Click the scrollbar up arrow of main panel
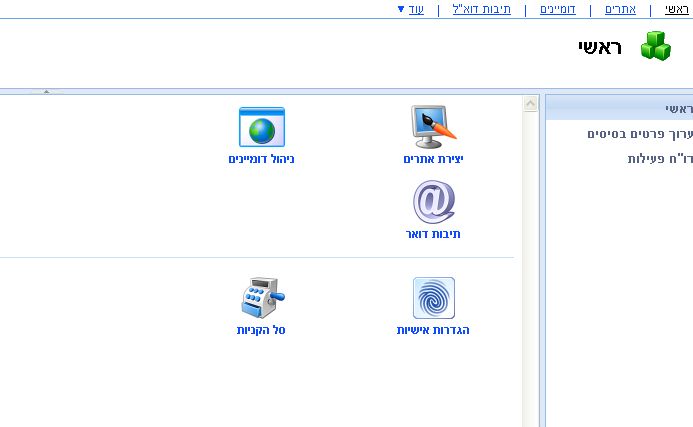 coord(530,103)
